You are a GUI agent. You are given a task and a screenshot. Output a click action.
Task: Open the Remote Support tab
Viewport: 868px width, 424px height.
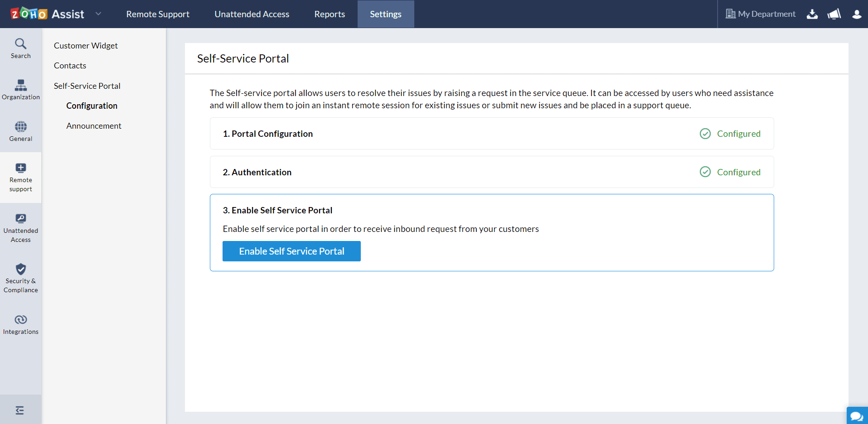click(158, 14)
